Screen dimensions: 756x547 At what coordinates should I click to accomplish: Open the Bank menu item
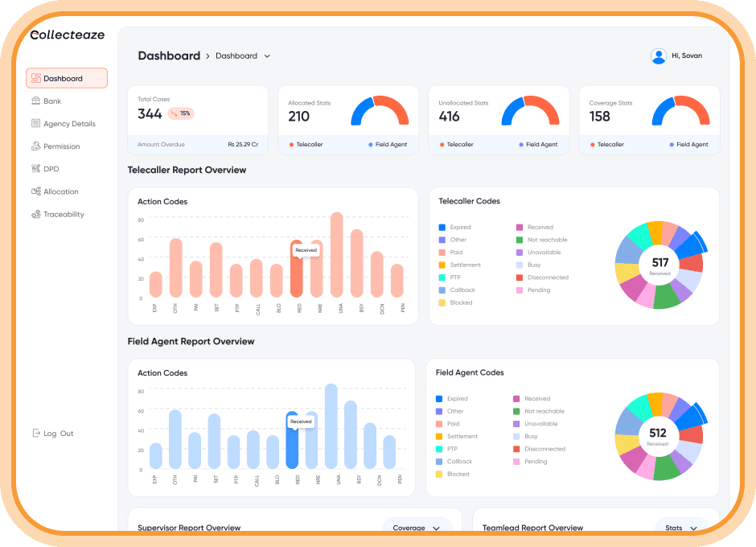click(52, 101)
